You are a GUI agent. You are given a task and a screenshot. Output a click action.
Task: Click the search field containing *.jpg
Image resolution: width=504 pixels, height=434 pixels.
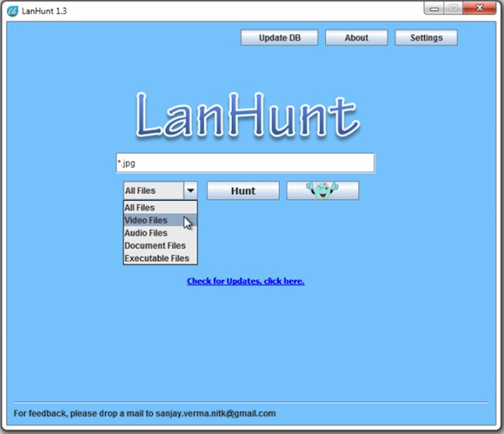click(245, 163)
